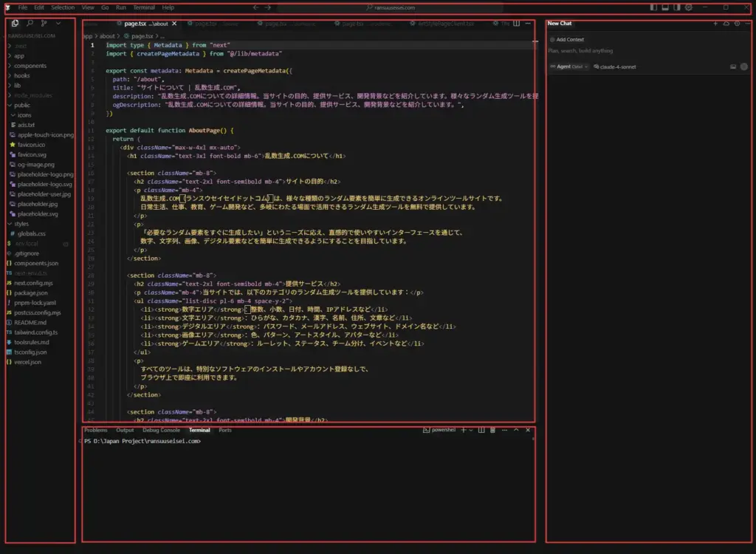Switch to the Problems panel tab
The width and height of the screenshot is (756, 554).
point(96,430)
